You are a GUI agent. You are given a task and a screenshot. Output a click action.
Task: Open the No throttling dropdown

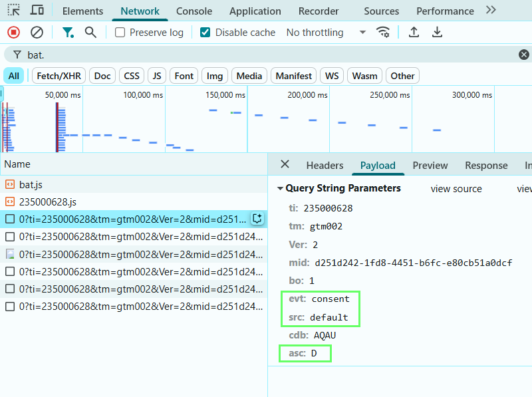326,33
